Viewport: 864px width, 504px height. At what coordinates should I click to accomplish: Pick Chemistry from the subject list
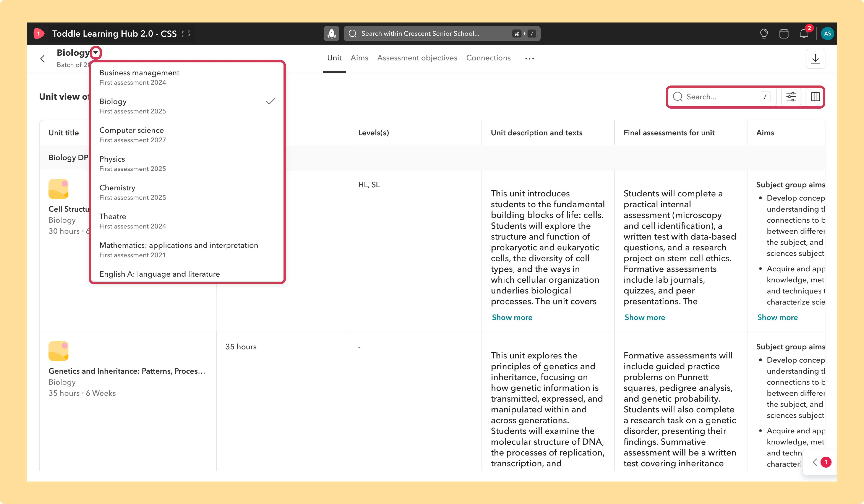pos(187,192)
